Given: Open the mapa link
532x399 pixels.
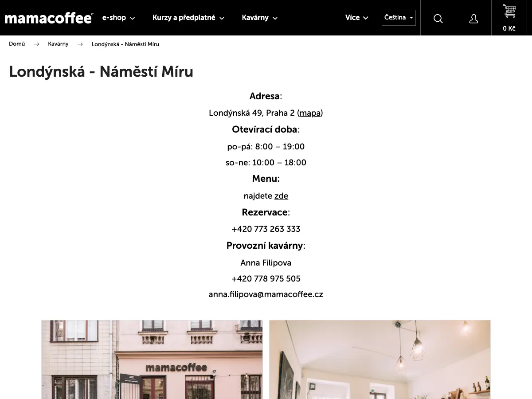Looking at the screenshot, I should pyautogui.click(x=310, y=113).
